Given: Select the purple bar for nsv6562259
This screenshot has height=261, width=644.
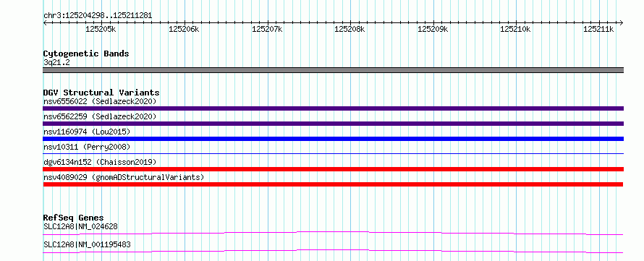Looking at the screenshot, I should [x=333, y=124].
